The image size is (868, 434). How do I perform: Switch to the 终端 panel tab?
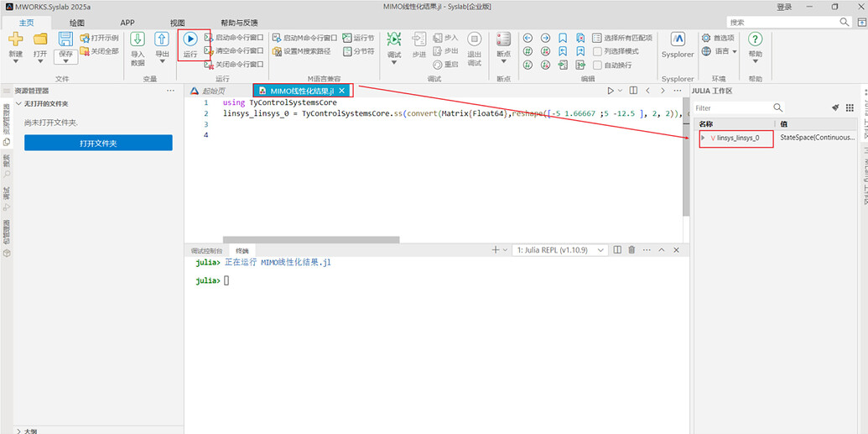click(x=242, y=250)
